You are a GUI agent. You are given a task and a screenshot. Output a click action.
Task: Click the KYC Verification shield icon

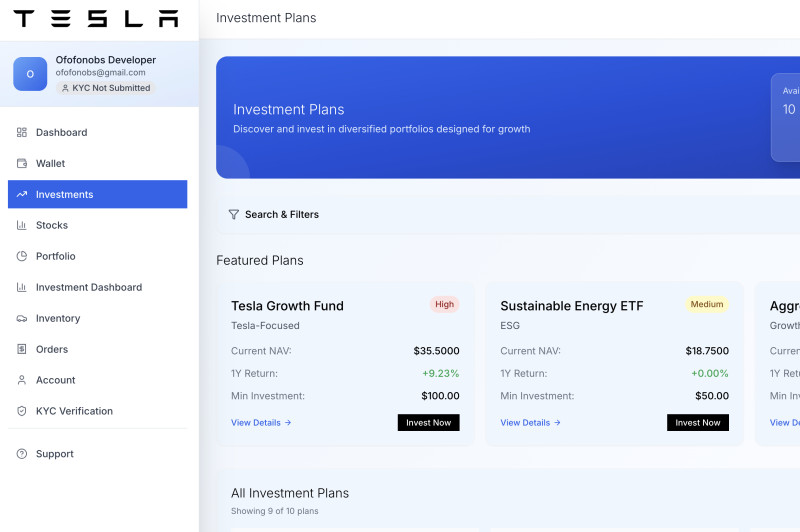pos(22,412)
